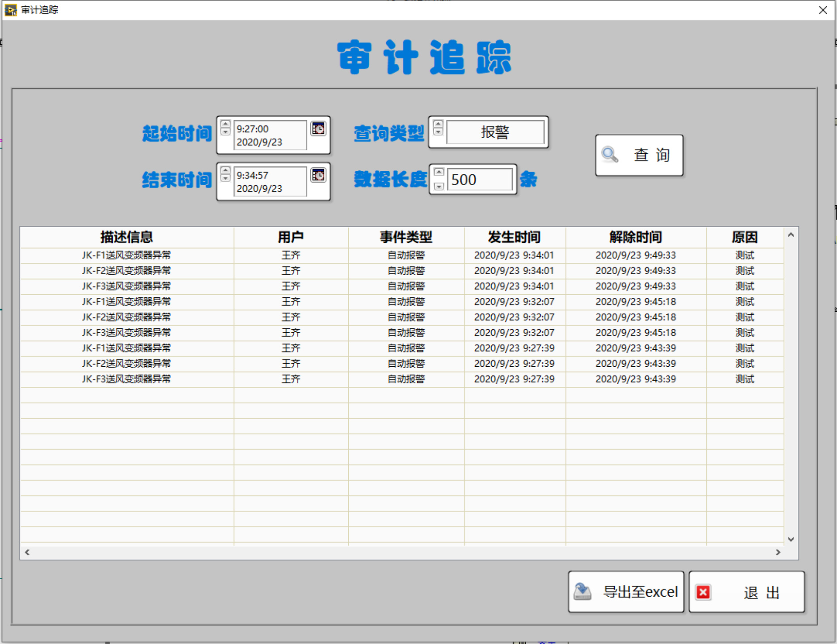Click 自动报警 cell in first row

406,255
